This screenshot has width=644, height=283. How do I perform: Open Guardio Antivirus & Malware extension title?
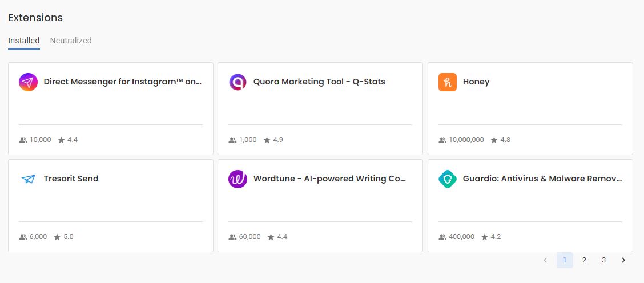pos(542,179)
